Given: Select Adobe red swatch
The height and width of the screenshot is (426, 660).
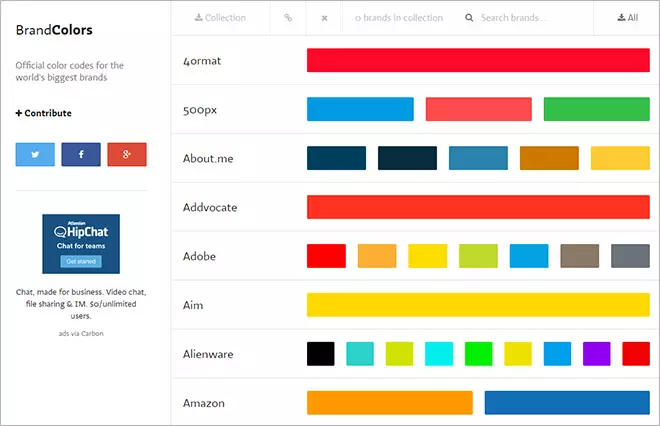Looking at the screenshot, I should pos(326,256).
